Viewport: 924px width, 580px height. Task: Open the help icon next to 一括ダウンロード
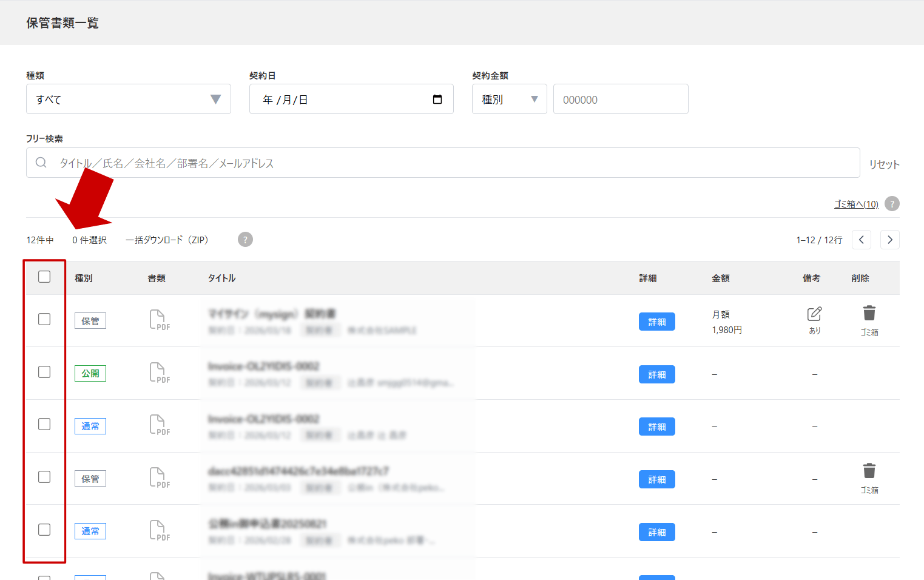pyautogui.click(x=245, y=239)
